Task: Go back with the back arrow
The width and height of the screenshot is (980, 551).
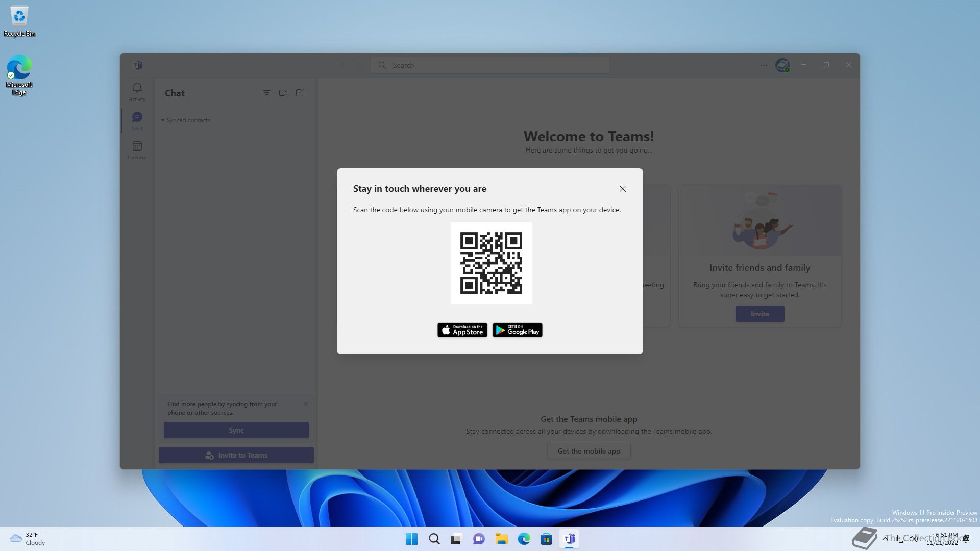Action: coord(342,65)
